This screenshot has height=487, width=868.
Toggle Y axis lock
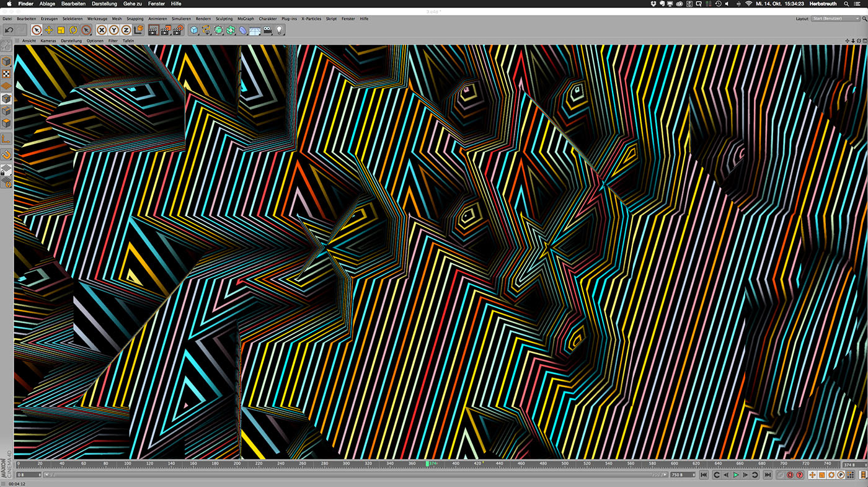pyautogui.click(x=114, y=30)
